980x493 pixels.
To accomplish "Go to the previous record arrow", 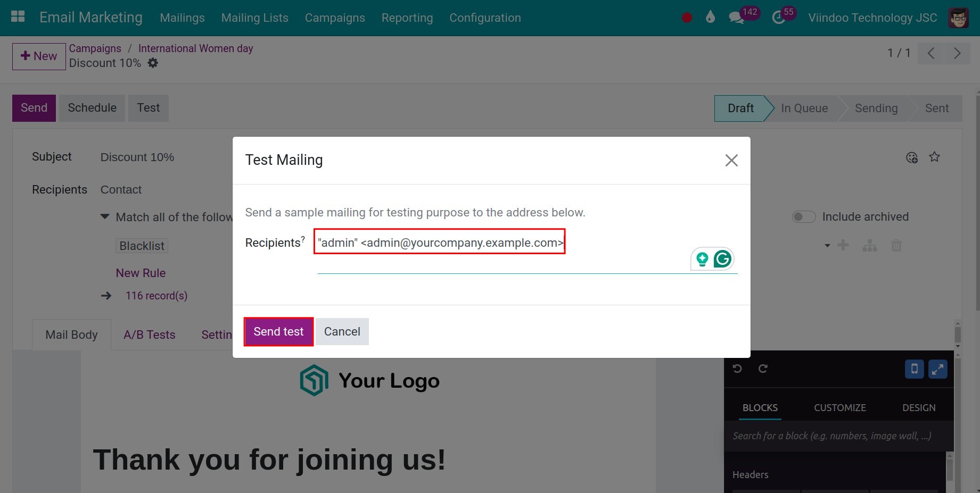I will tap(931, 53).
